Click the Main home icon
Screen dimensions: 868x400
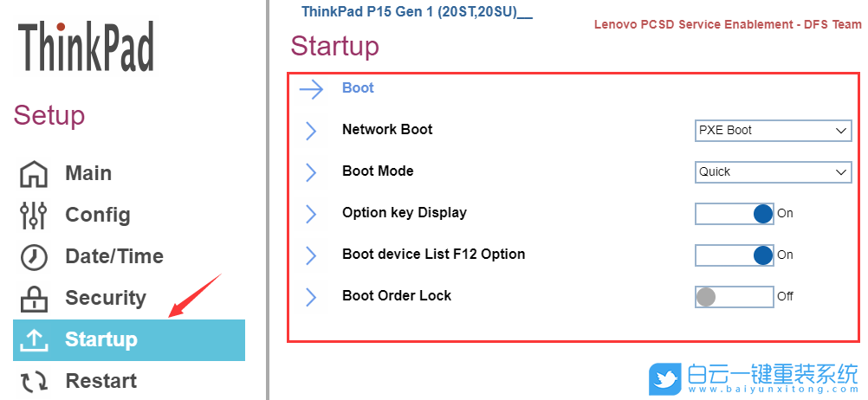tap(34, 173)
